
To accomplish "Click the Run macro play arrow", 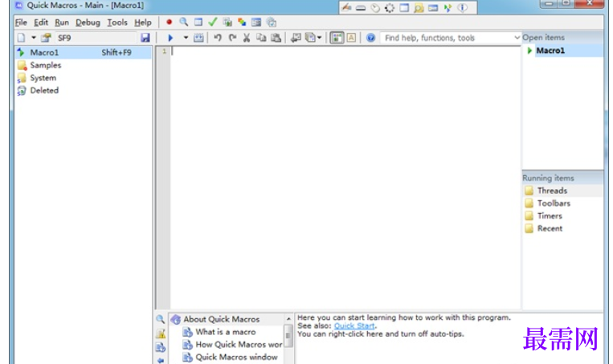I will pyautogui.click(x=170, y=38).
